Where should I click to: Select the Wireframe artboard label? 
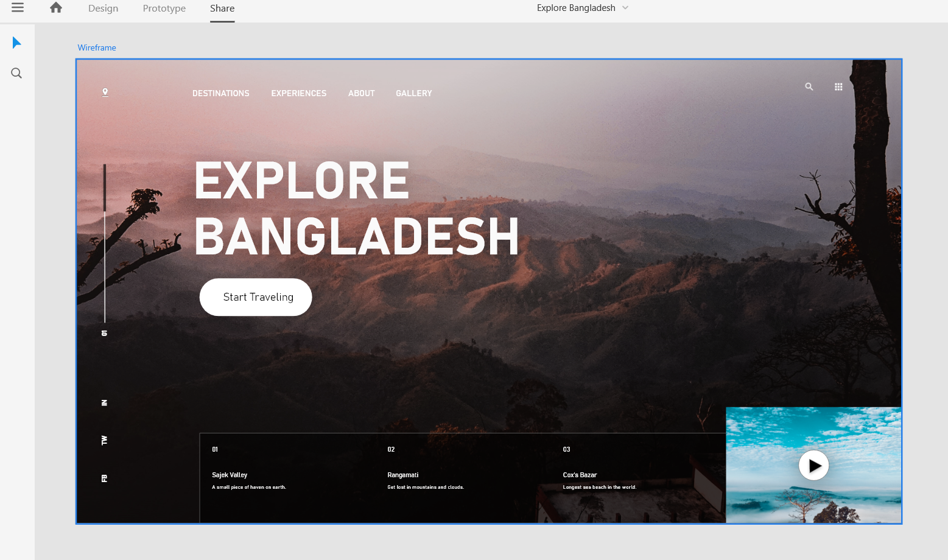[x=97, y=47]
